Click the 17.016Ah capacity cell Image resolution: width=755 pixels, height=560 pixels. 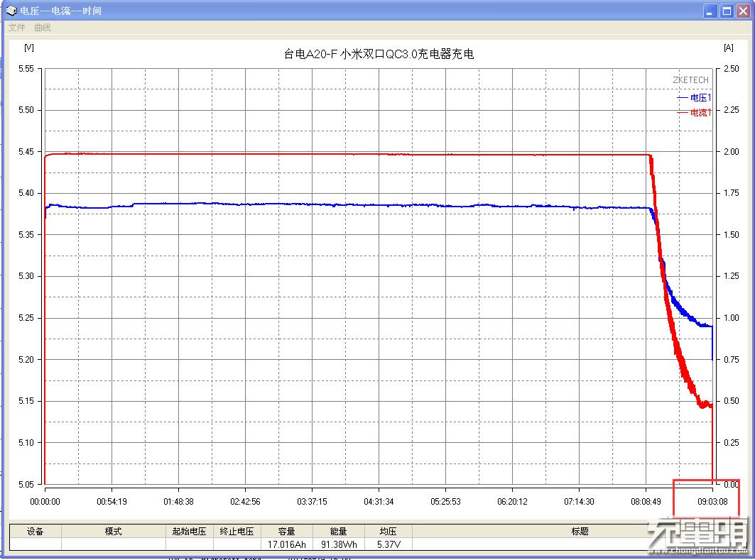pyautogui.click(x=286, y=544)
